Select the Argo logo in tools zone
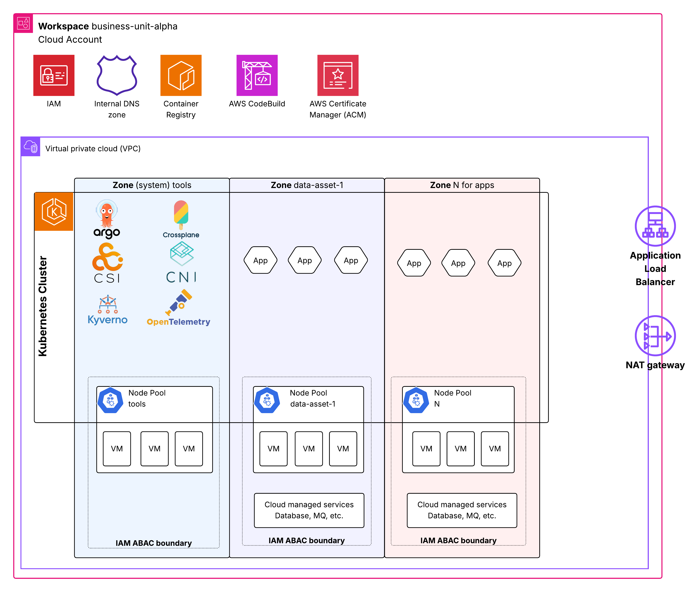 click(107, 219)
